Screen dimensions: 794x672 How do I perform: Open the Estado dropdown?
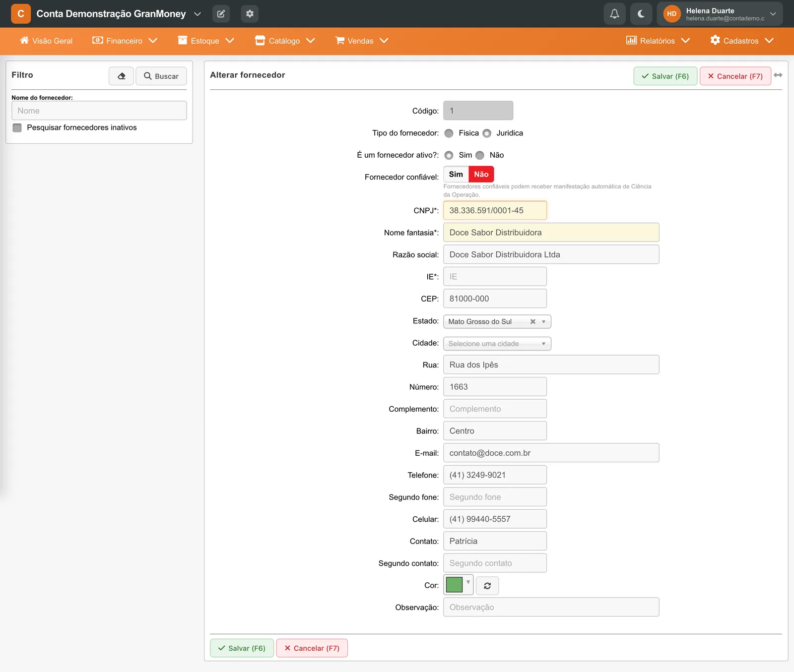coord(497,321)
